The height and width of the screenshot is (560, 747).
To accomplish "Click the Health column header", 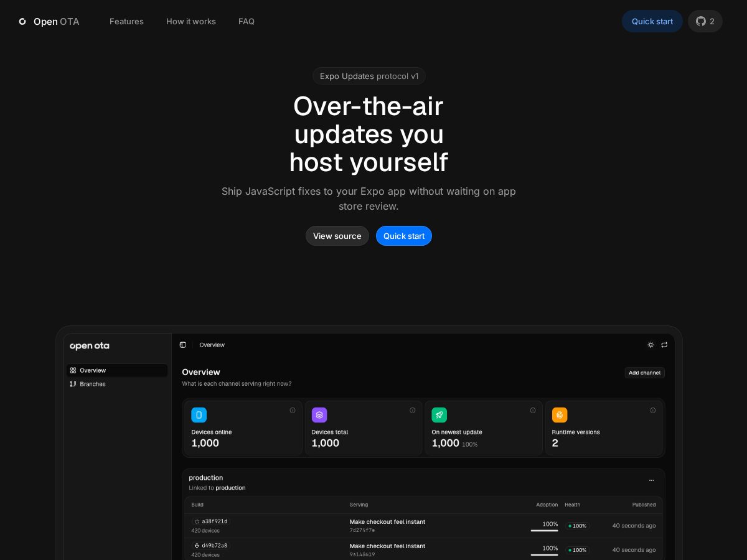I will tap(573, 505).
